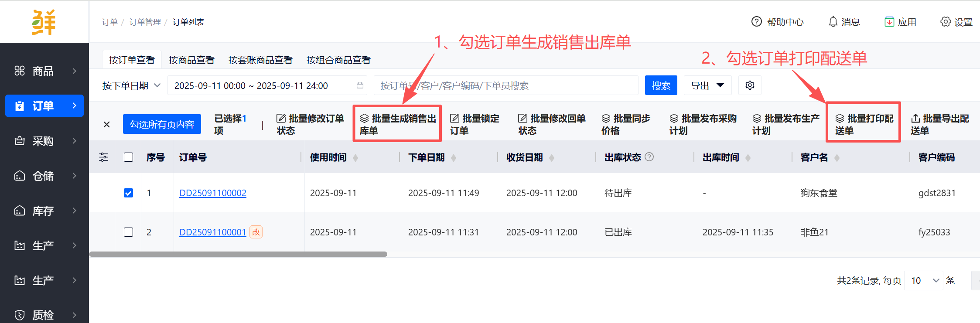Expand 订单 sidebar chevron
Image resolution: width=980 pixels, height=323 pixels.
pos(75,105)
